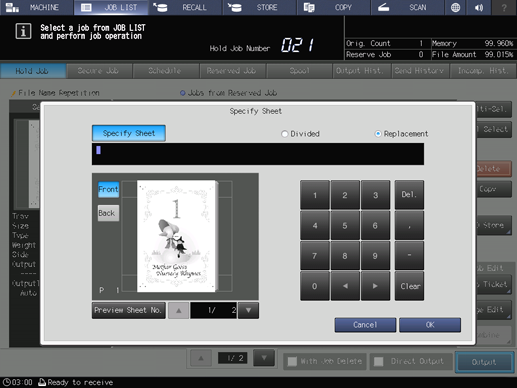Viewport: 517px width, 388px height.
Task: Open the Reserved Job tab
Action: 232,71
